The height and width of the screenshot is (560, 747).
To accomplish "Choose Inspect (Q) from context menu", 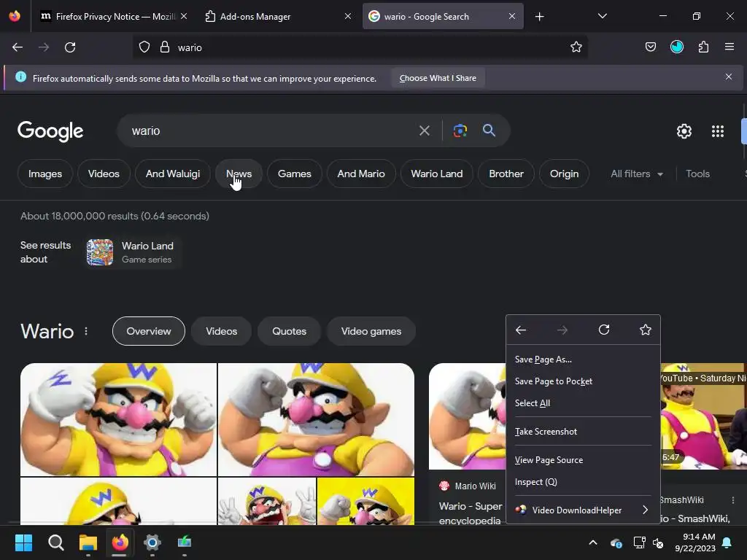I will click(583, 482).
